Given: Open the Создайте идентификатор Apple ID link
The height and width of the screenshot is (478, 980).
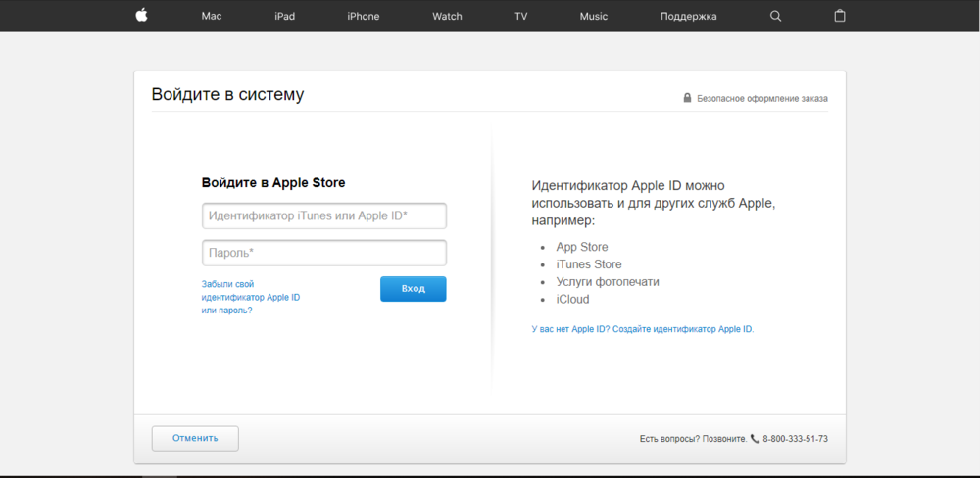Looking at the screenshot, I should pos(683,329).
